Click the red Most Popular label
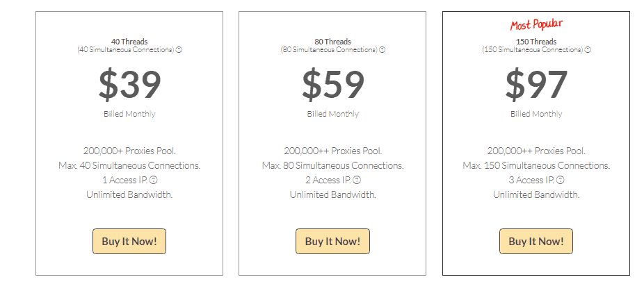Screen dimensions: 644x284 536,25
